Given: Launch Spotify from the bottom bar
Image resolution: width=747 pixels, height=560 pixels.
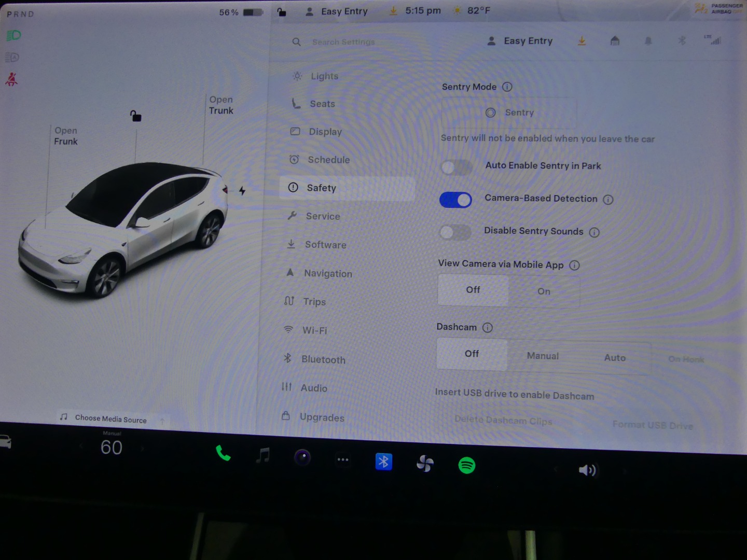Looking at the screenshot, I should coord(467,465).
